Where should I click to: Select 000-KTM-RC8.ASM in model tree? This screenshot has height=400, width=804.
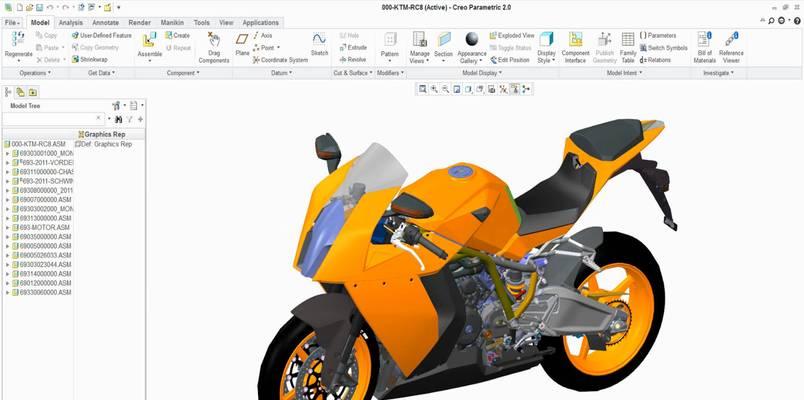[x=35, y=144]
